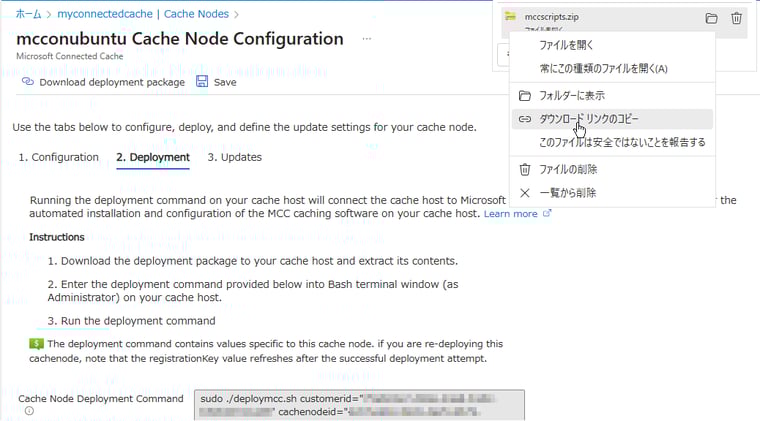Click the Save floppy disk icon
Viewport: 760px width, 421px height.
pos(202,81)
